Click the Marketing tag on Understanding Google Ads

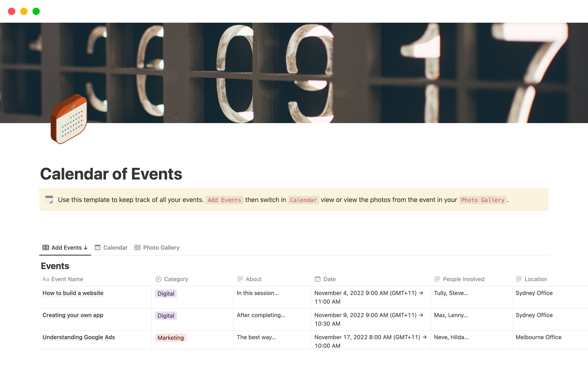click(x=170, y=337)
